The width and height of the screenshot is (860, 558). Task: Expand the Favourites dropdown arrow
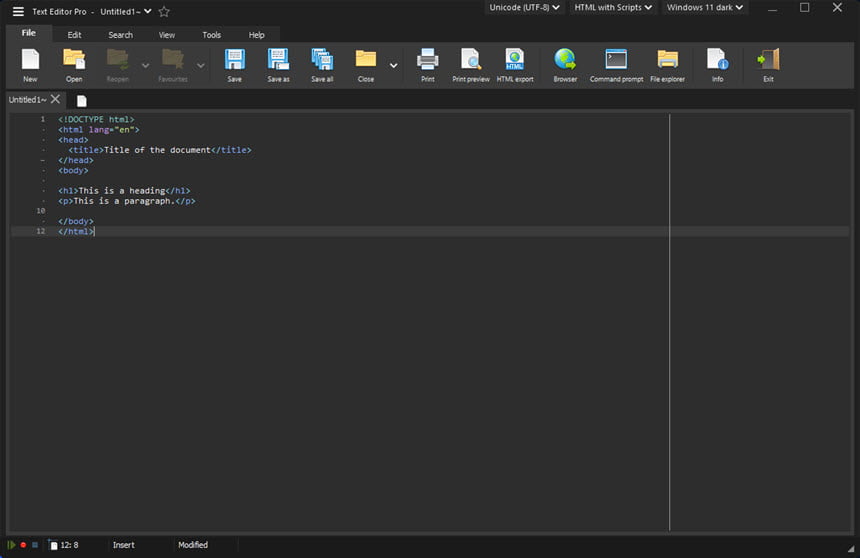201,65
